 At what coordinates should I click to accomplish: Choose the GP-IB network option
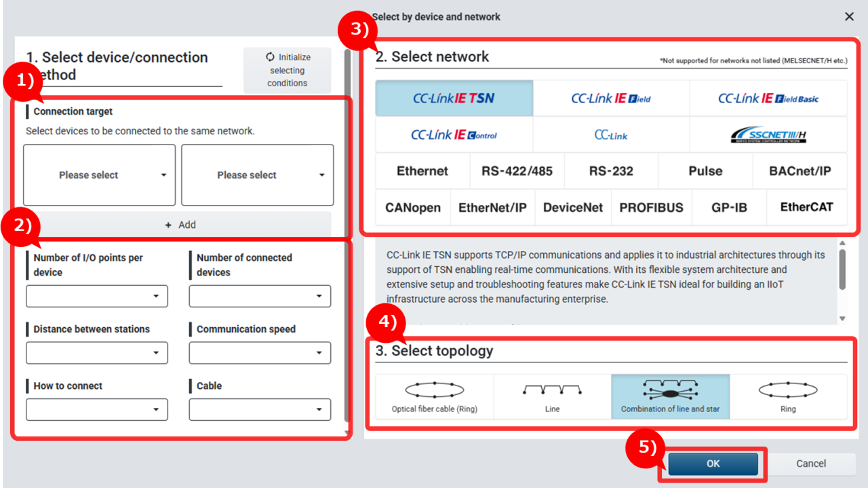[730, 208]
